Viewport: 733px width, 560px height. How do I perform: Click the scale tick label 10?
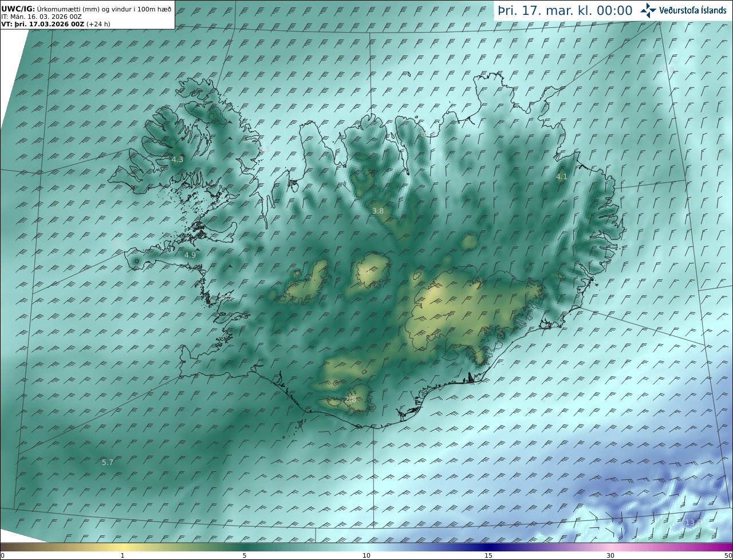[366, 556]
